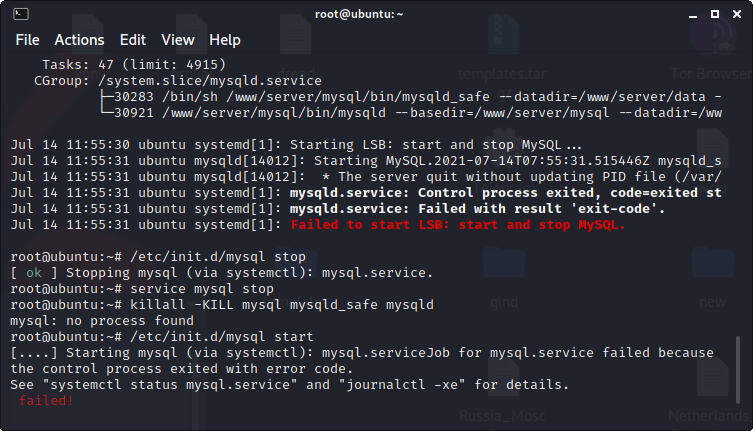Click the red "failed!" status text
The width and height of the screenshot is (753, 431).
coord(46,401)
